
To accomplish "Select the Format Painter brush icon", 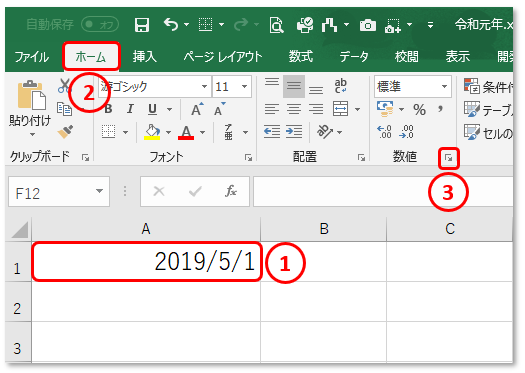I will tap(65, 132).
